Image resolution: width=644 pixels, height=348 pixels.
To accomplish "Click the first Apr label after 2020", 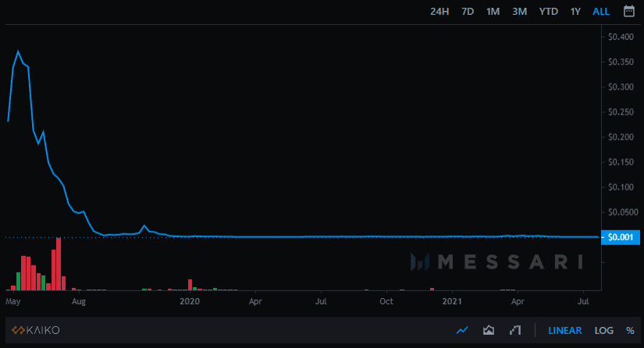I will pos(255,302).
